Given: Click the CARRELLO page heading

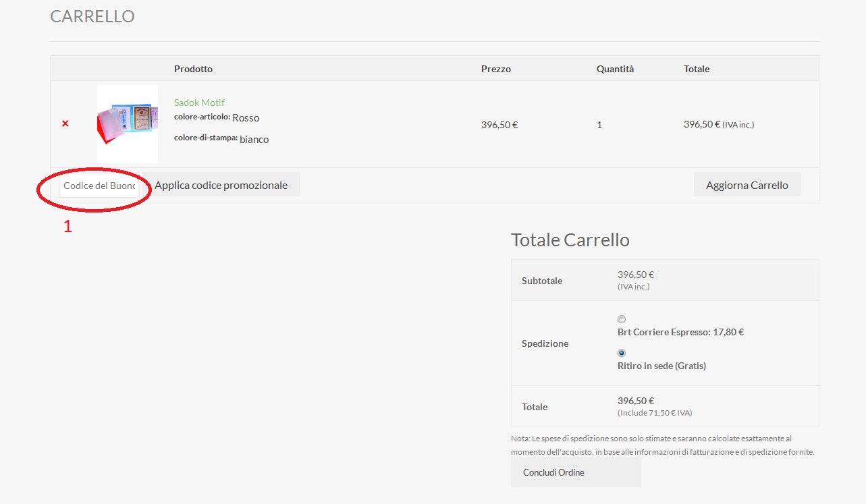Looking at the screenshot, I should [x=92, y=16].
